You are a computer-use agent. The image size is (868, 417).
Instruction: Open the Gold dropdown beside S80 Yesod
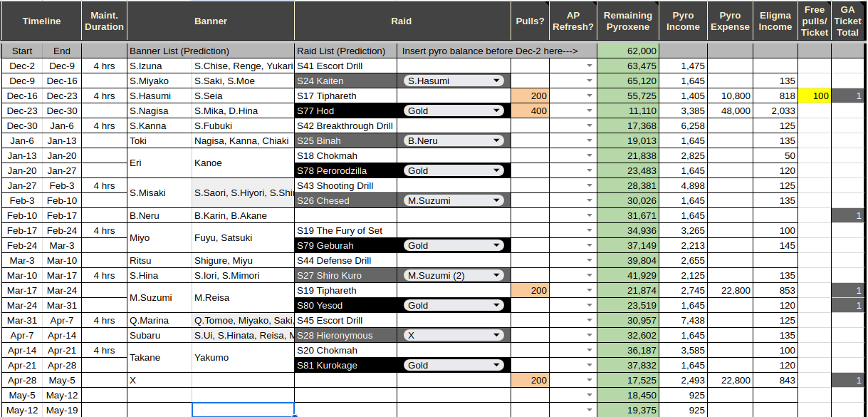(x=454, y=305)
